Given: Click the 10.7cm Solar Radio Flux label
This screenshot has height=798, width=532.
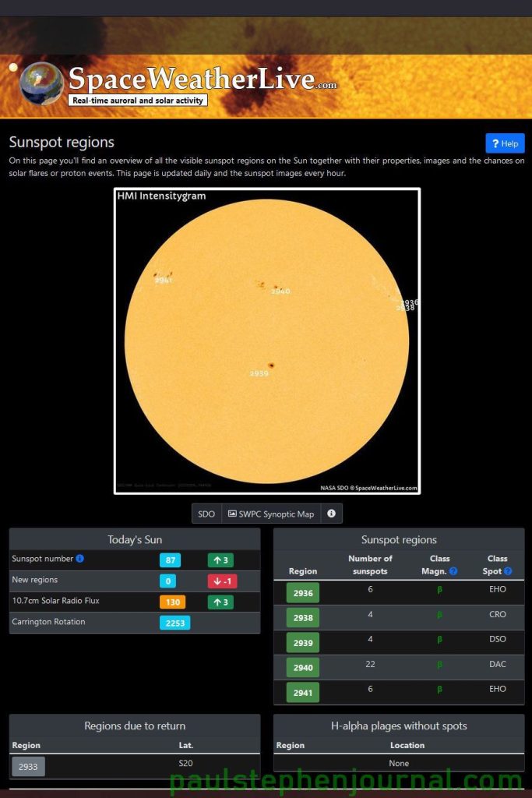Looking at the screenshot, I should pyautogui.click(x=56, y=601).
